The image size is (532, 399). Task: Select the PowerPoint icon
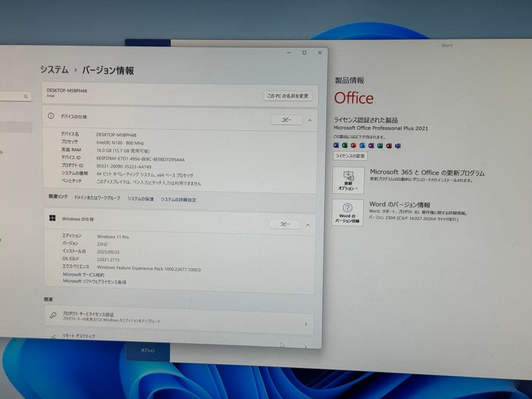[354, 145]
